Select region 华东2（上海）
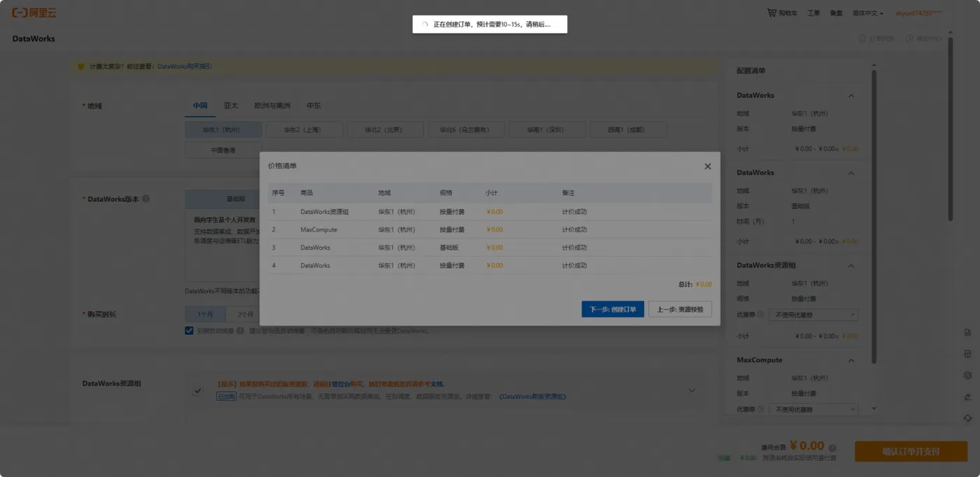The image size is (980, 477). tap(304, 129)
